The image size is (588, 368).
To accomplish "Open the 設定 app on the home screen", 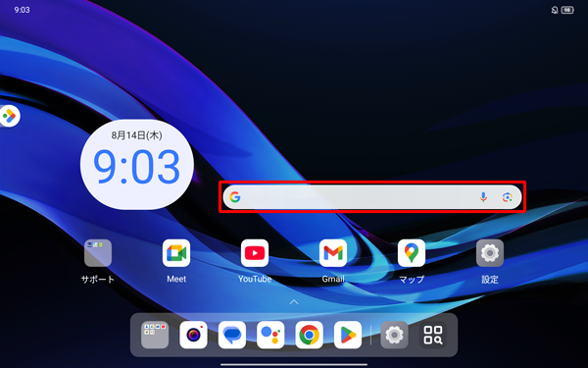I will pos(490,253).
